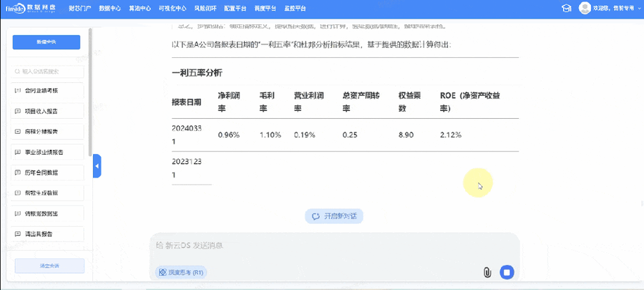Collapse the left sidebar with arrow handle
644x290 pixels.
(x=97, y=166)
